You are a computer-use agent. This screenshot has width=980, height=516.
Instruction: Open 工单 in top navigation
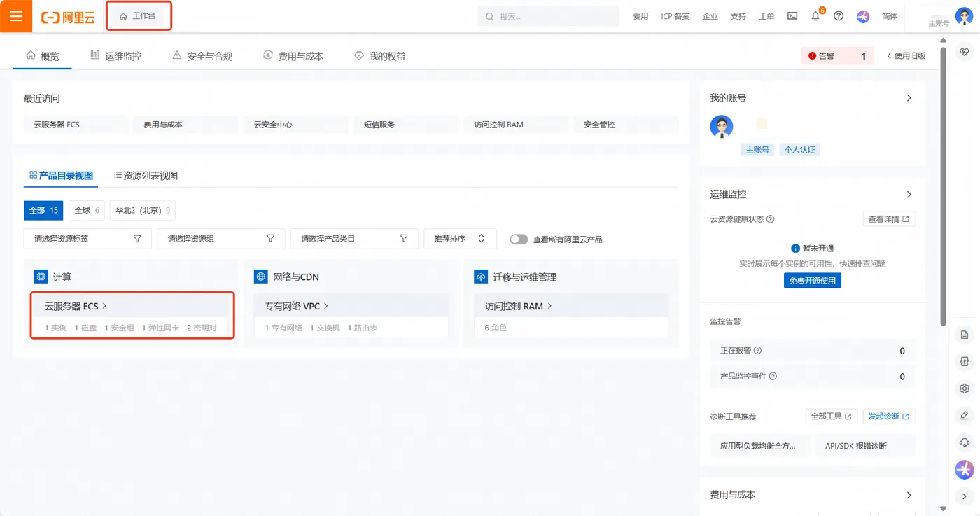pos(766,16)
